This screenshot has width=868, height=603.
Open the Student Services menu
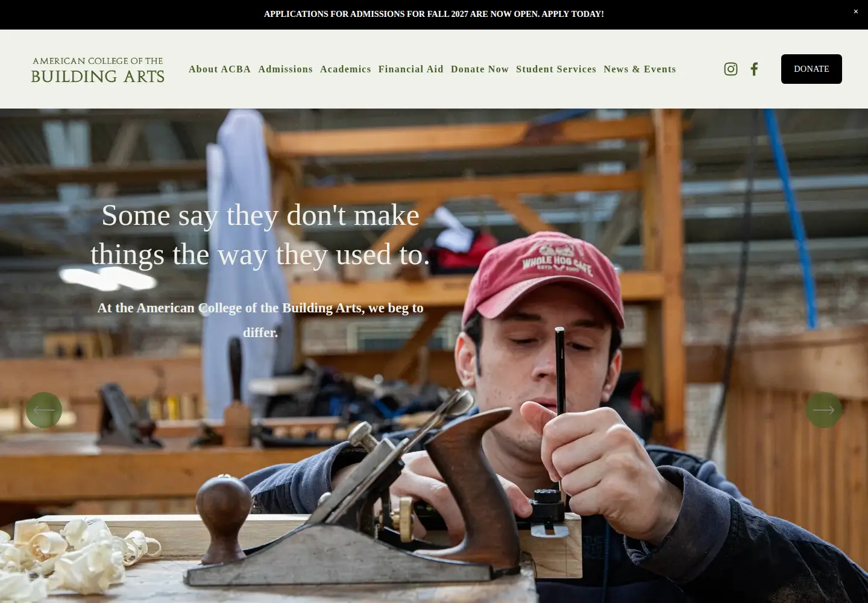click(x=556, y=69)
